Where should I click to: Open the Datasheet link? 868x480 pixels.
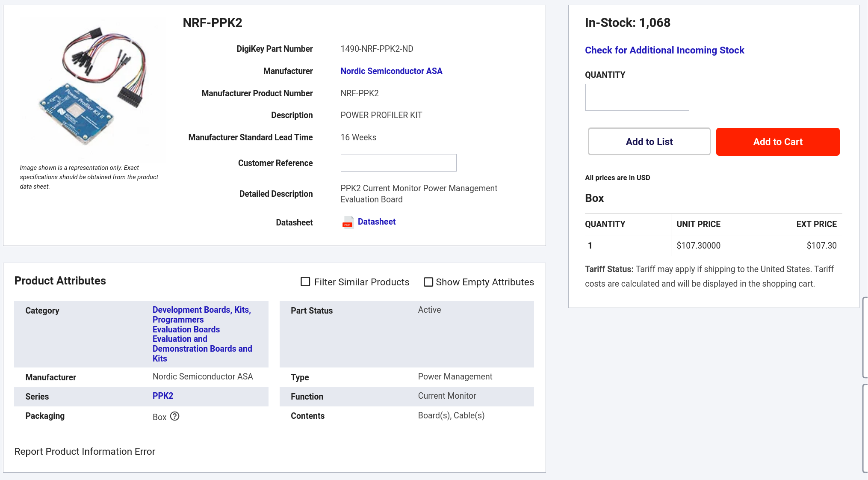pos(377,222)
